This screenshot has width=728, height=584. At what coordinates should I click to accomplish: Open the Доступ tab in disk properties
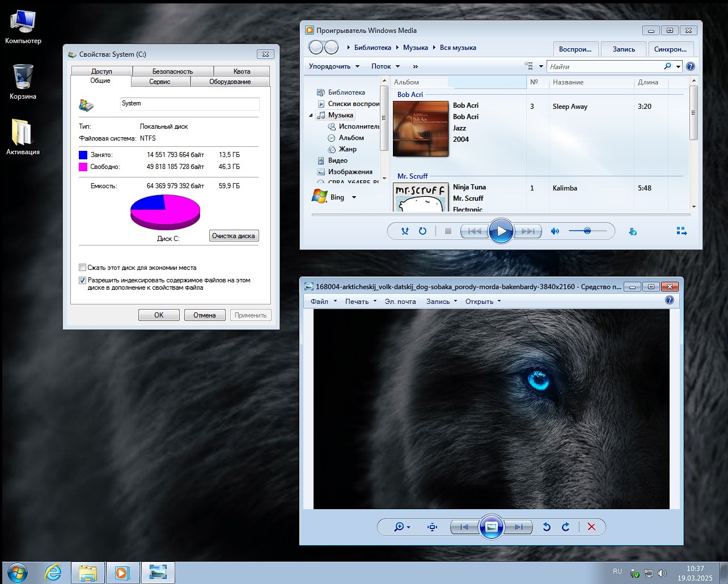tap(101, 71)
